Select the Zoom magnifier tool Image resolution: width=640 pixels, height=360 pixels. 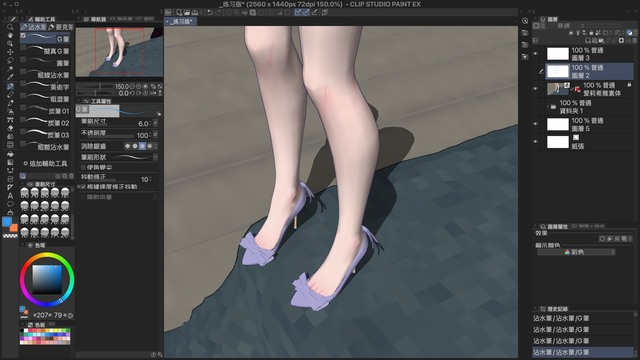pyautogui.click(x=10, y=27)
